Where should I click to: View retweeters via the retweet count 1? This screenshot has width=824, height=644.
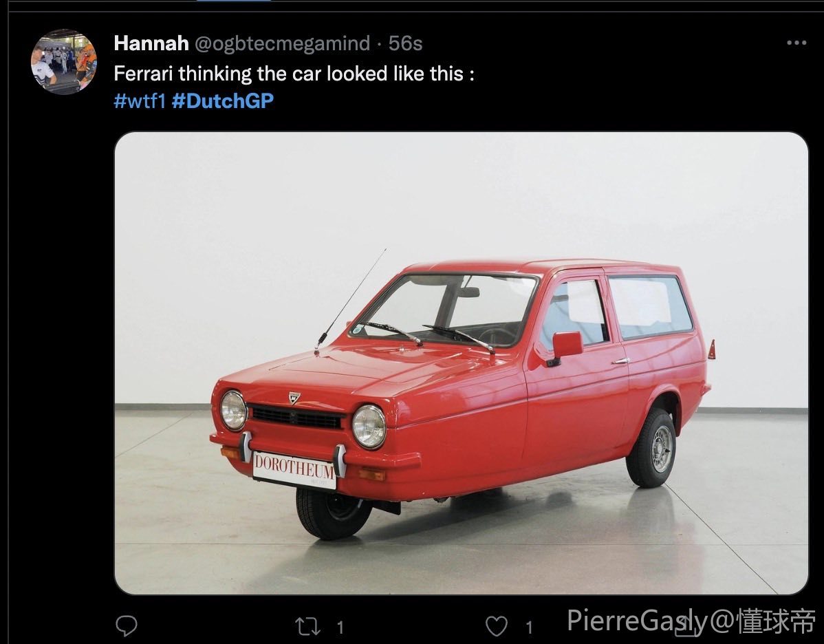[x=340, y=627]
